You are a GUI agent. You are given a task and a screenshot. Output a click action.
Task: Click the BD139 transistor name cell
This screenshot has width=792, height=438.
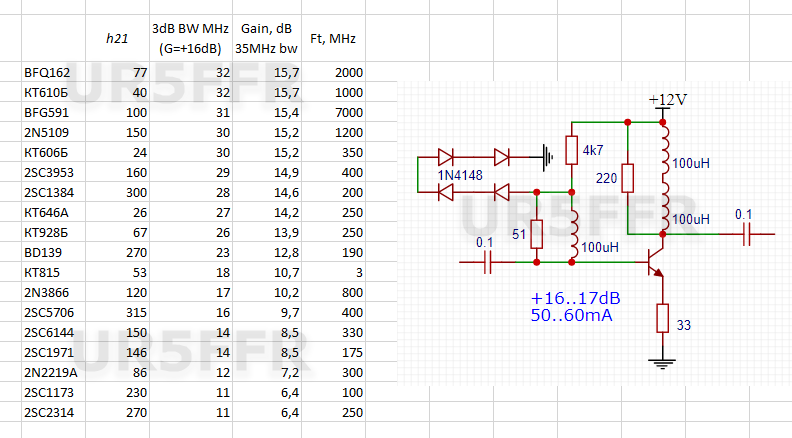pyautogui.click(x=54, y=253)
